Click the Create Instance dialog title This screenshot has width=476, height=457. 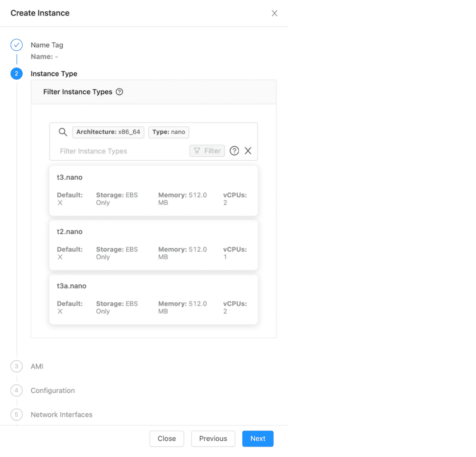tap(40, 13)
